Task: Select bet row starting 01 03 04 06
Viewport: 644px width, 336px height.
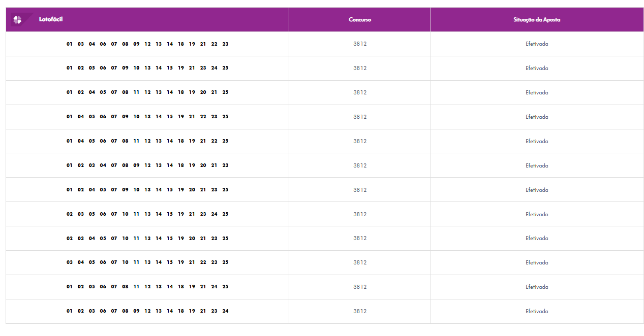Action: click(x=324, y=44)
